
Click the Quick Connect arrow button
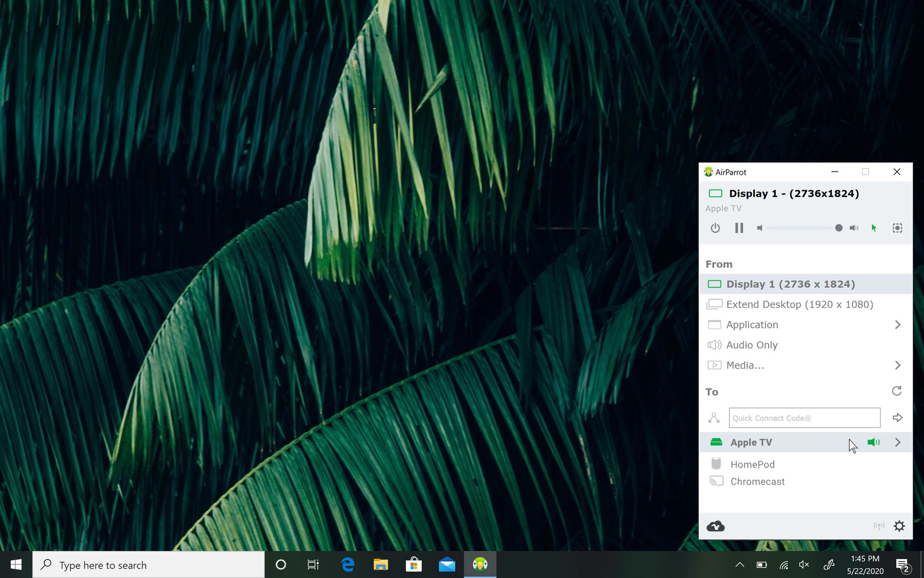[x=897, y=418]
